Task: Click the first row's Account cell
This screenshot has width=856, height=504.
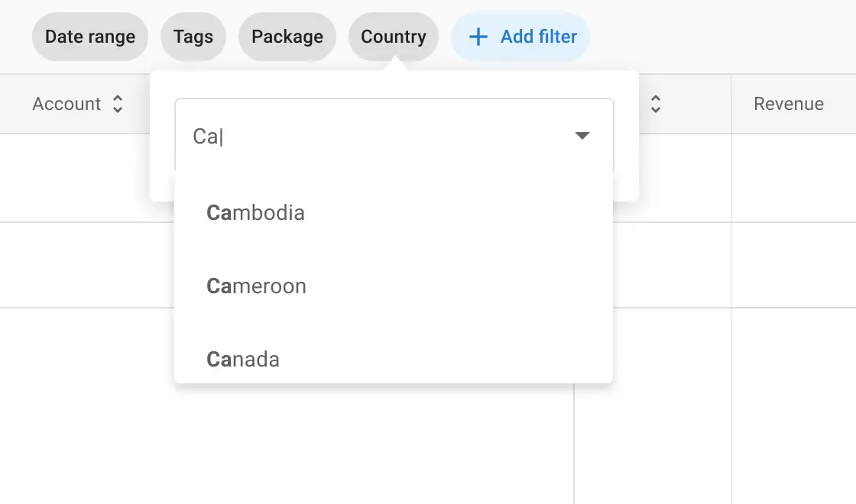Action: (x=76, y=178)
